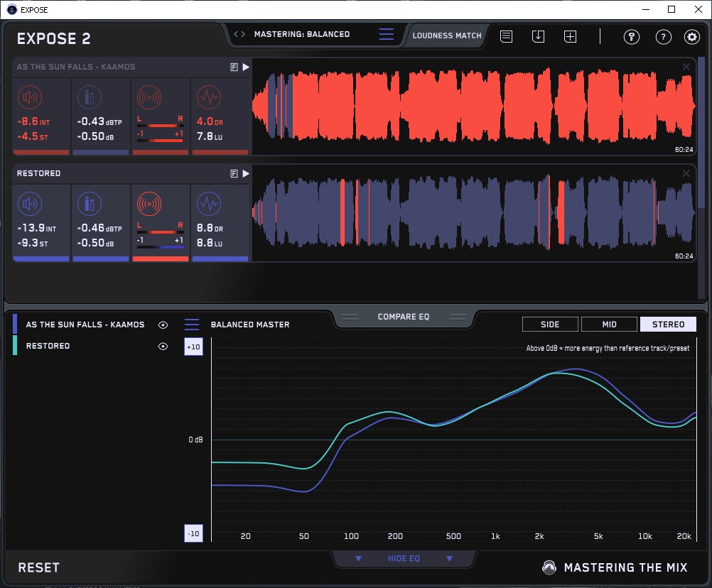
Task: Click the stereo field icon of Restored track
Action: pyautogui.click(x=149, y=205)
